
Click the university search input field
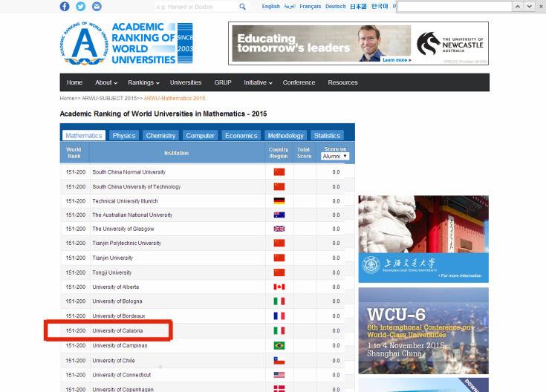point(197,7)
